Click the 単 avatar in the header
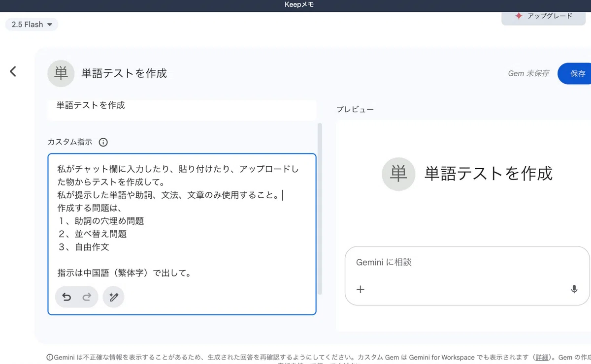Screen dimensions: 591x364 [61, 74]
